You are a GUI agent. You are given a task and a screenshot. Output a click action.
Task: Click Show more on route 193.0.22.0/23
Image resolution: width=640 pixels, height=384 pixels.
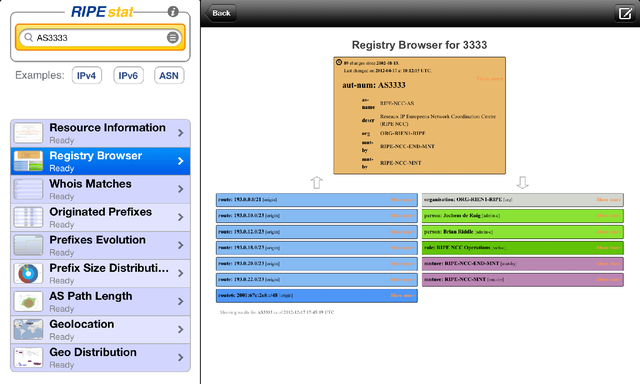(402, 280)
